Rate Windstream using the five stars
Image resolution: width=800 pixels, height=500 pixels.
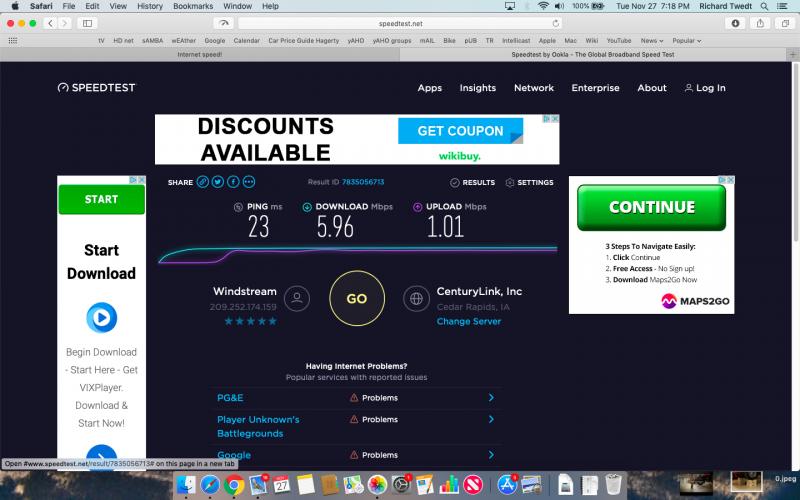[250, 321]
